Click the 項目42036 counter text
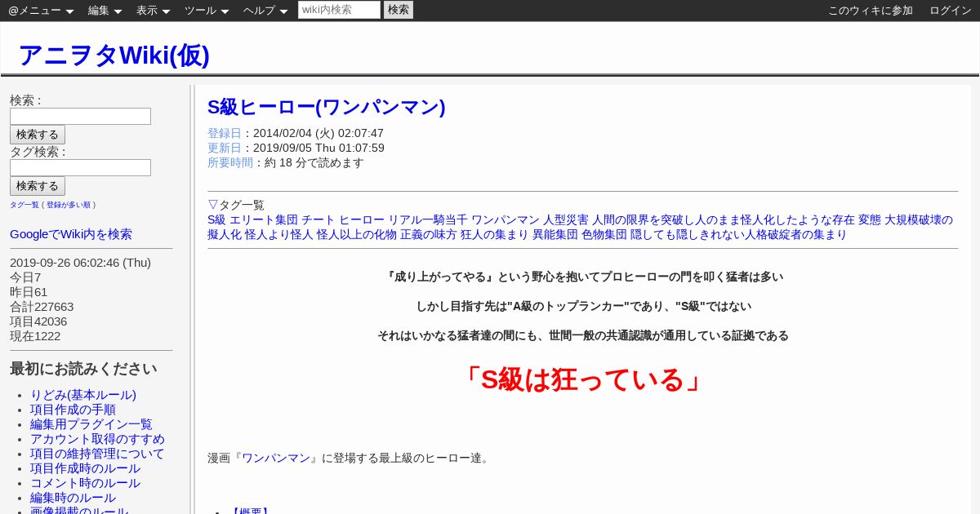The width and height of the screenshot is (980, 514). (38, 321)
